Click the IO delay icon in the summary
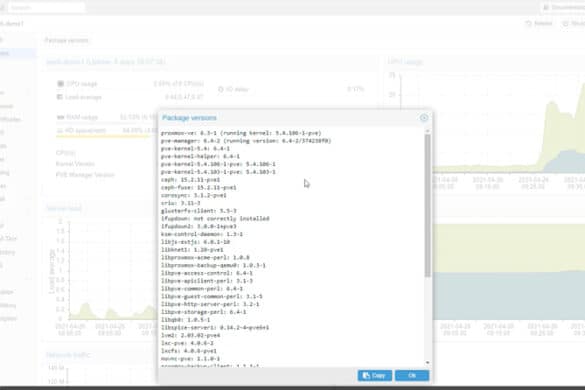The height and width of the screenshot is (390, 585). [x=220, y=89]
